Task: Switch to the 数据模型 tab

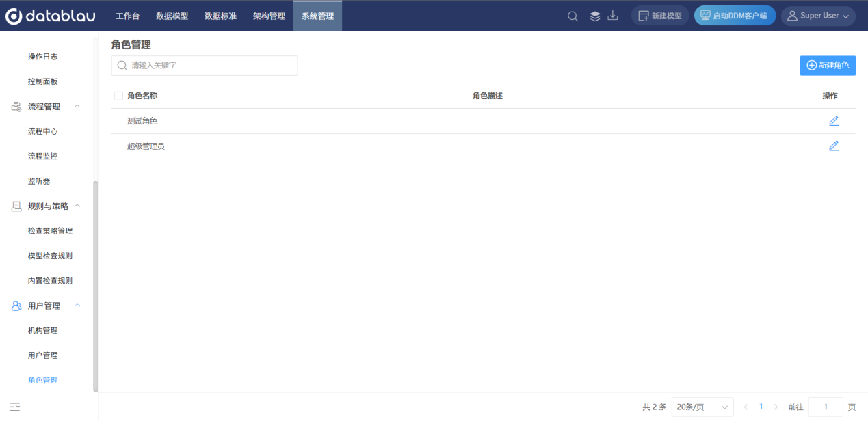Action: (x=172, y=16)
